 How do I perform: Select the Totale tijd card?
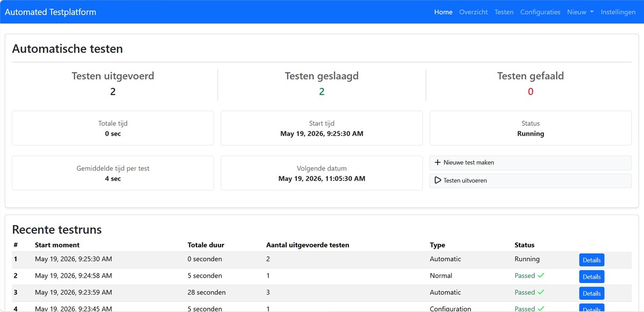coord(113,128)
